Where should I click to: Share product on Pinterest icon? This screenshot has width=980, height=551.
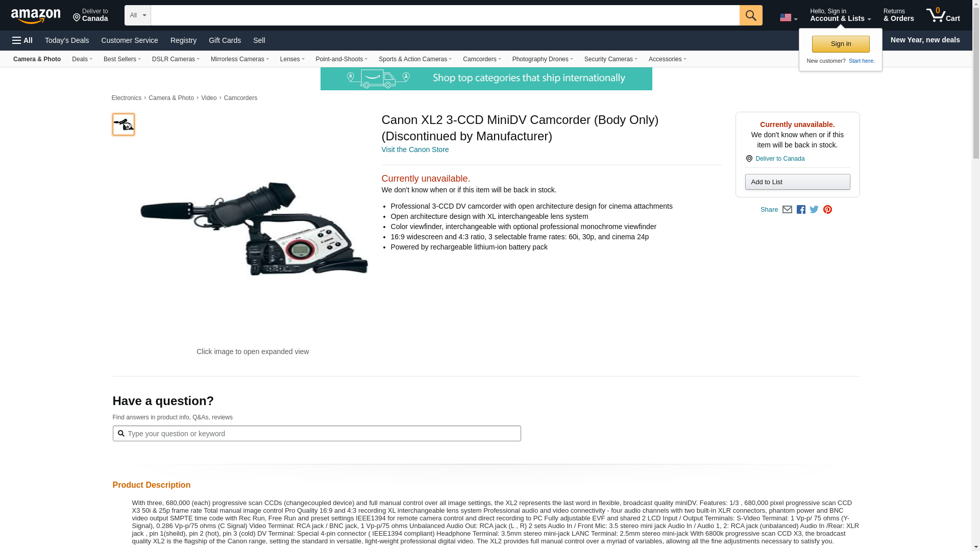827,210
